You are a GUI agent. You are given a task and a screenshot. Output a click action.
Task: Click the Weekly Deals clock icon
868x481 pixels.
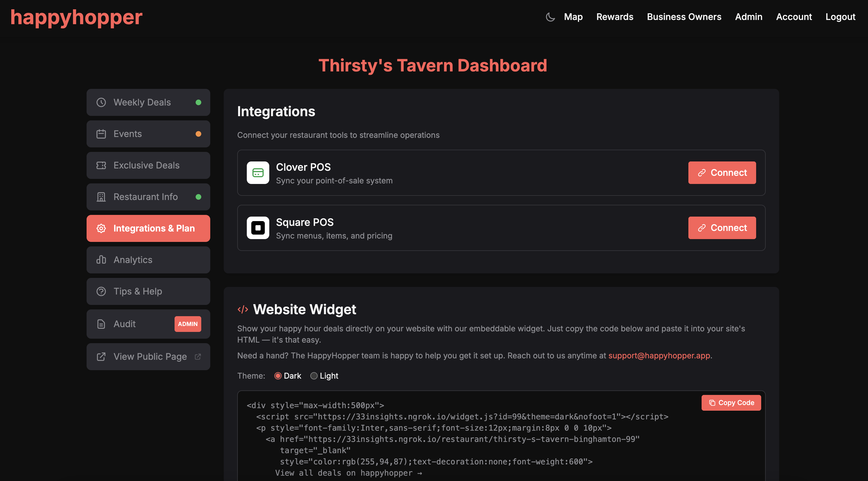(101, 102)
